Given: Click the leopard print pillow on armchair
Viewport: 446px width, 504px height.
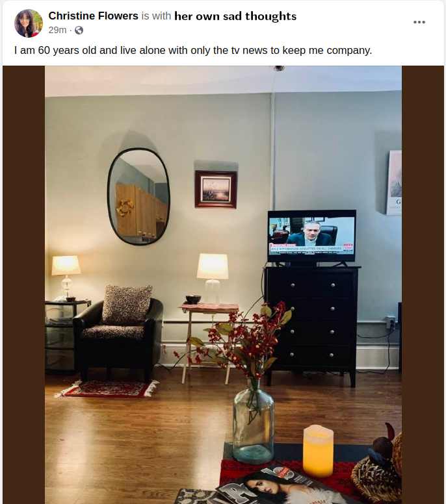Looking at the screenshot, I should (127, 305).
